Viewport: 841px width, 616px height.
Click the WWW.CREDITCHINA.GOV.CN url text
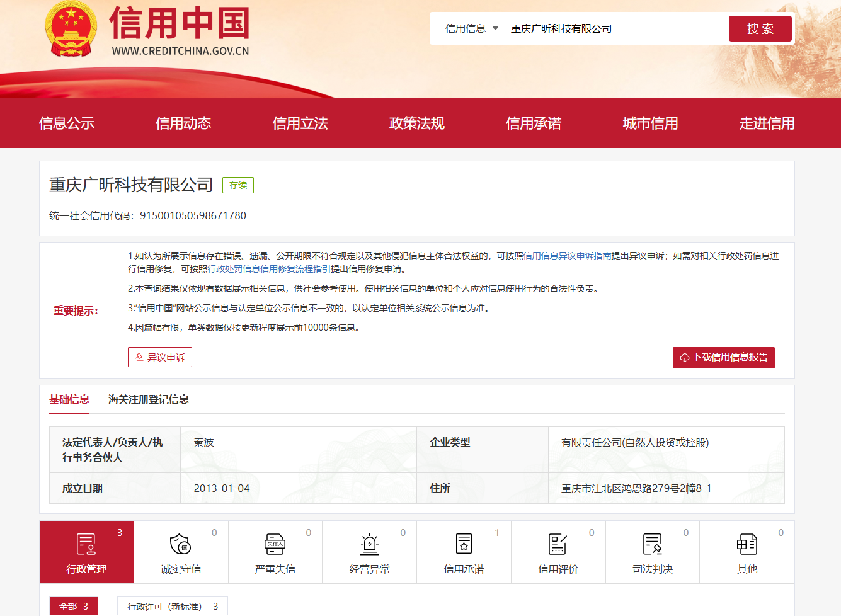[x=181, y=51]
